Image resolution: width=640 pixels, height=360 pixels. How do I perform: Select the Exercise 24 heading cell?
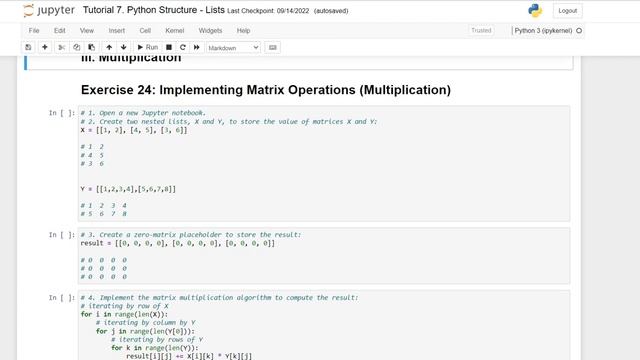(x=266, y=90)
